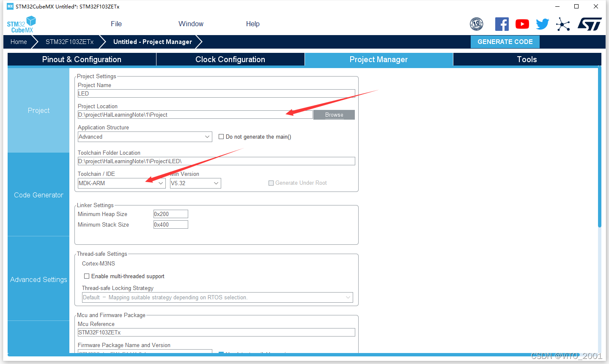The width and height of the screenshot is (609, 364).
Task: Open Toolchain / IDE dropdown showing MDK-ARM
Action: (122, 183)
